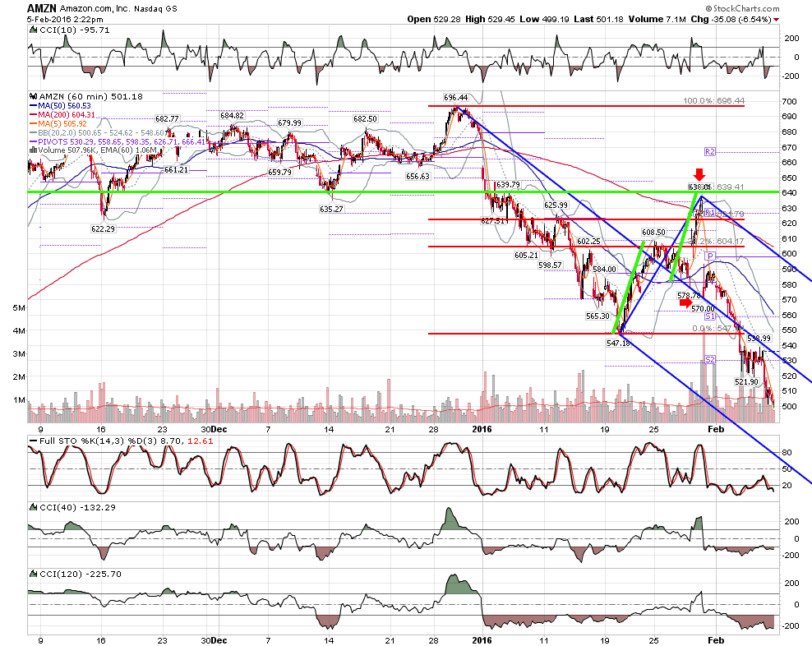Click the 608.50 price label
Image resolution: width=812 pixels, height=646 pixels.
point(653,233)
